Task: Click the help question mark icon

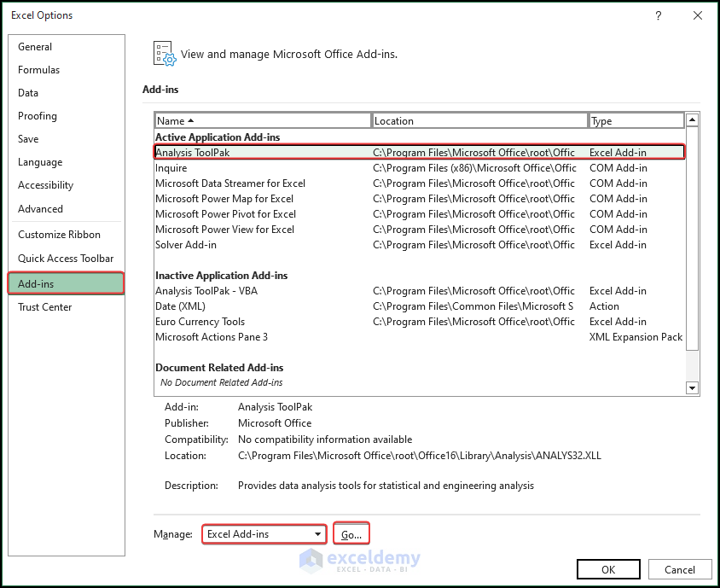Action: click(658, 15)
